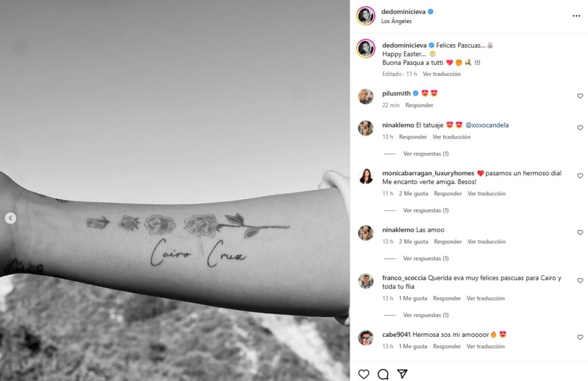
Task: Expand replies under franco_scoccia comment
Action: coord(425,315)
